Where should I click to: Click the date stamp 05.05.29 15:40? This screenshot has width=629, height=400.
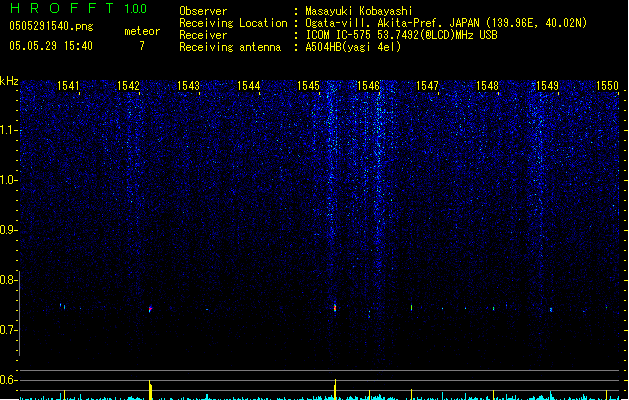coord(51,46)
